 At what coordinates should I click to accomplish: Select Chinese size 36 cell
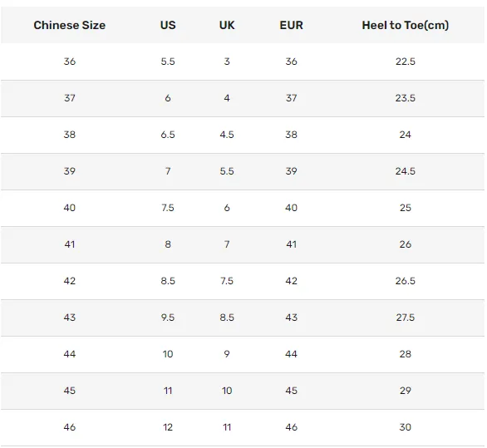(70, 62)
